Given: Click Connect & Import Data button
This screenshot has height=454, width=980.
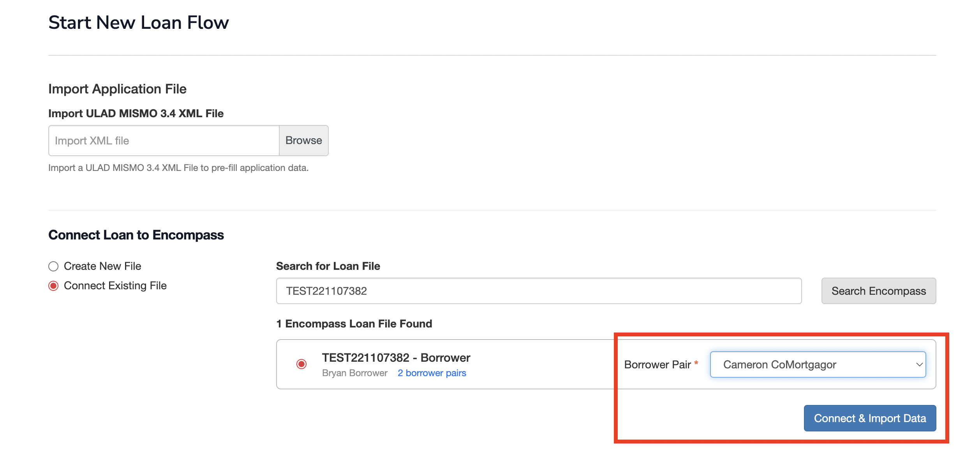Looking at the screenshot, I should [x=870, y=418].
